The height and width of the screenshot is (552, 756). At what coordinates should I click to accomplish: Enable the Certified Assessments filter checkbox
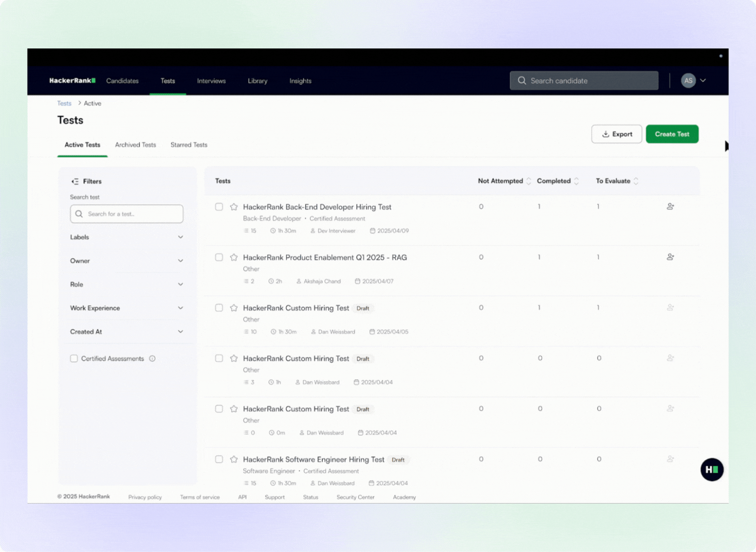coord(74,358)
